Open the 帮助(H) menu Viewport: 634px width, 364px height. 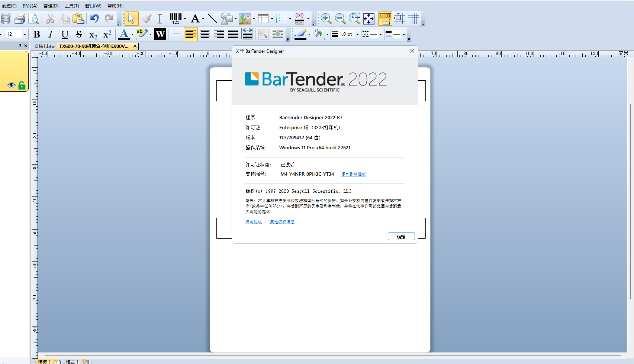pyautogui.click(x=115, y=6)
